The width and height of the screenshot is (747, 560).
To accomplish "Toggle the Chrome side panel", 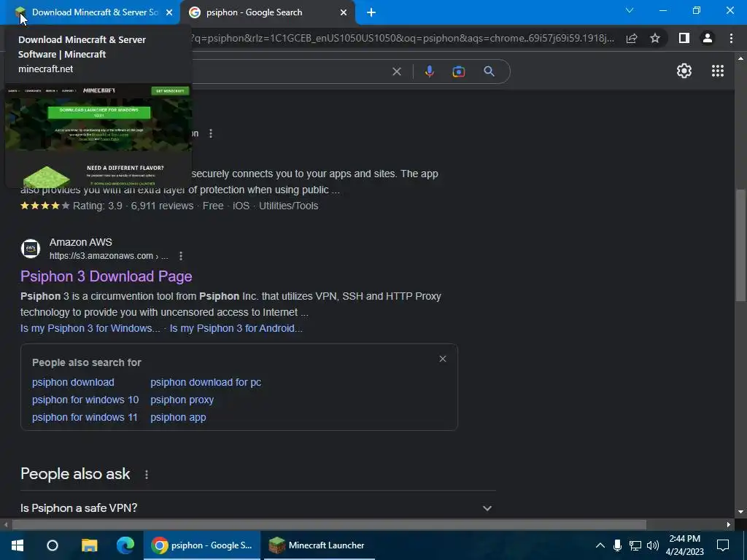I will [684, 38].
